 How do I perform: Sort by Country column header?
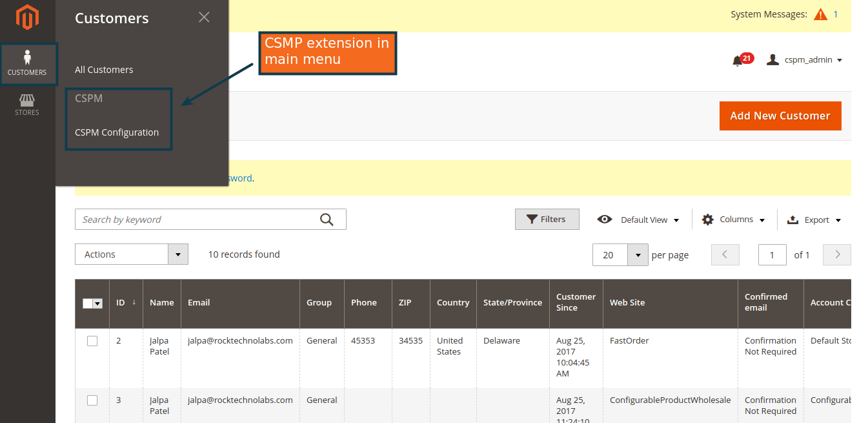(x=453, y=302)
